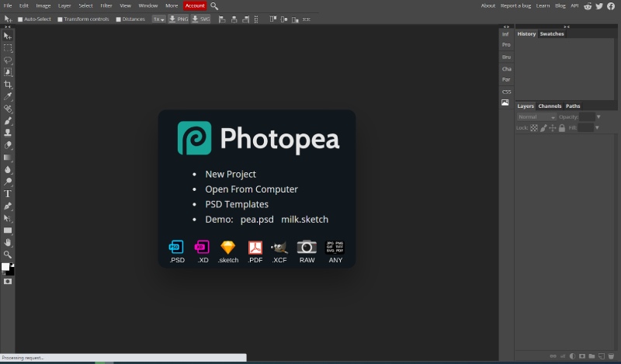
Task: Open the Twitter icon link
Action: tap(599, 6)
